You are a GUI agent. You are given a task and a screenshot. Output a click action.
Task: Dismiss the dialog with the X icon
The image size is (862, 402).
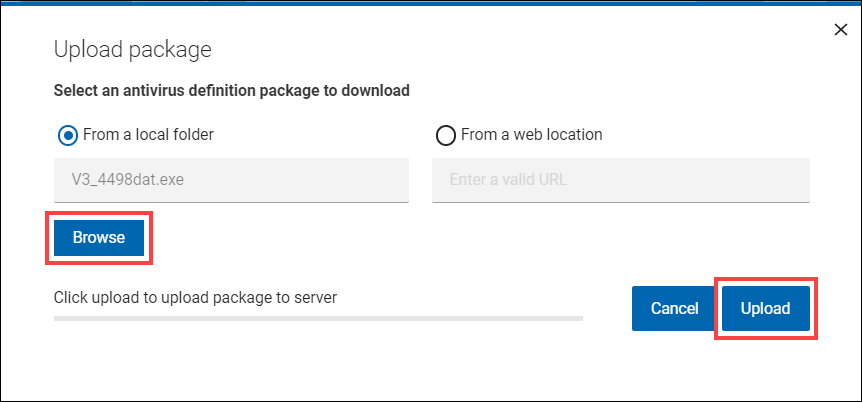click(840, 30)
